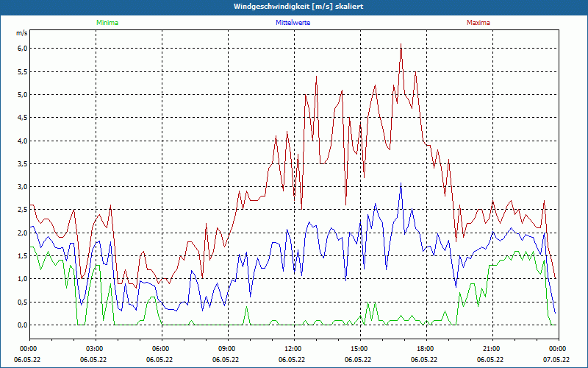Click the 3,0 y-axis value

click(23, 187)
